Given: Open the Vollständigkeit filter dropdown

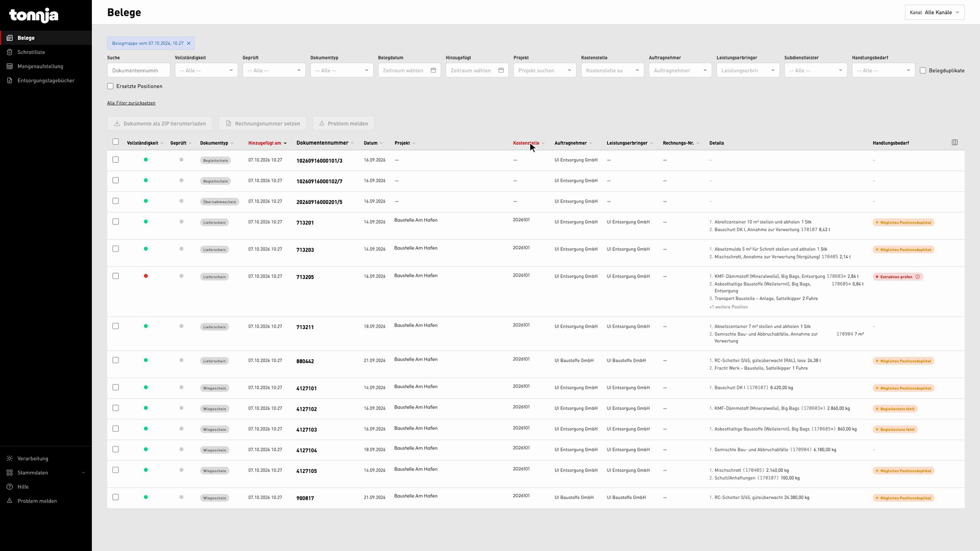Looking at the screenshot, I should click(x=206, y=70).
